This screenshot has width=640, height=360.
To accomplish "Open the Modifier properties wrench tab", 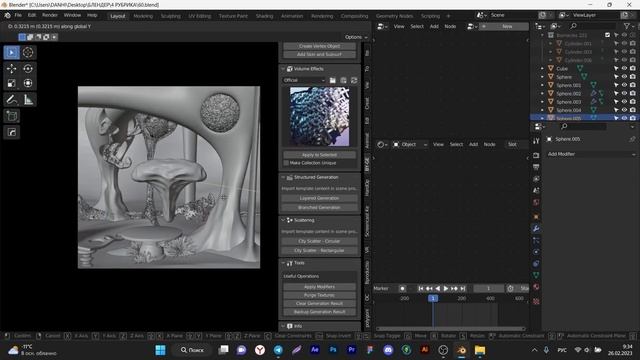I will click(x=536, y=229).
